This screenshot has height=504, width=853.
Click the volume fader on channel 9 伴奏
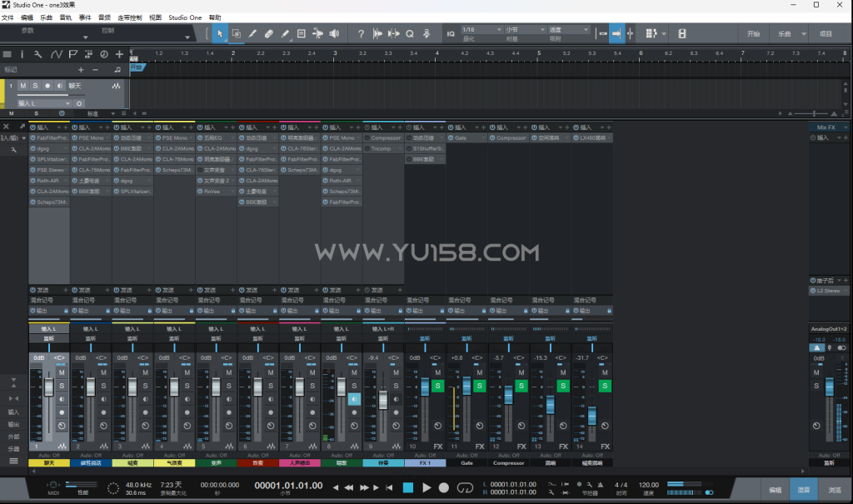coord(382,399)
